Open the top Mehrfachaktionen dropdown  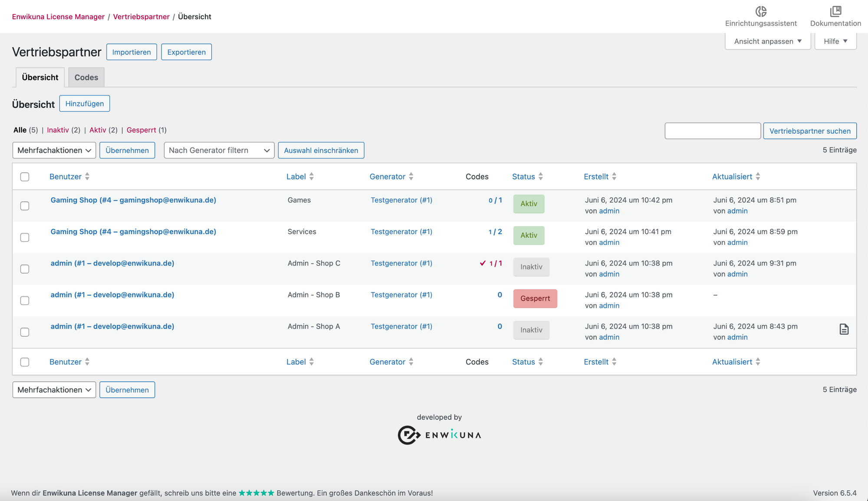click(x=54, y=150)
